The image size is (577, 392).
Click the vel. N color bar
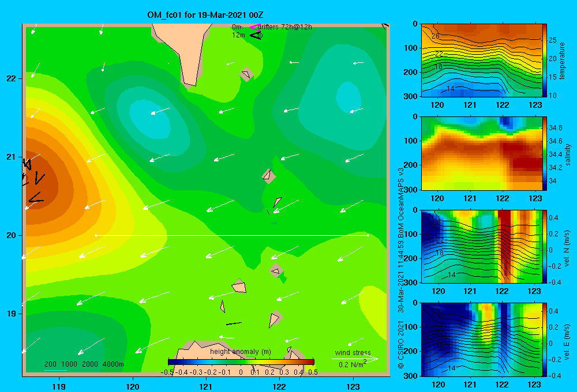[x=545, y=246]
